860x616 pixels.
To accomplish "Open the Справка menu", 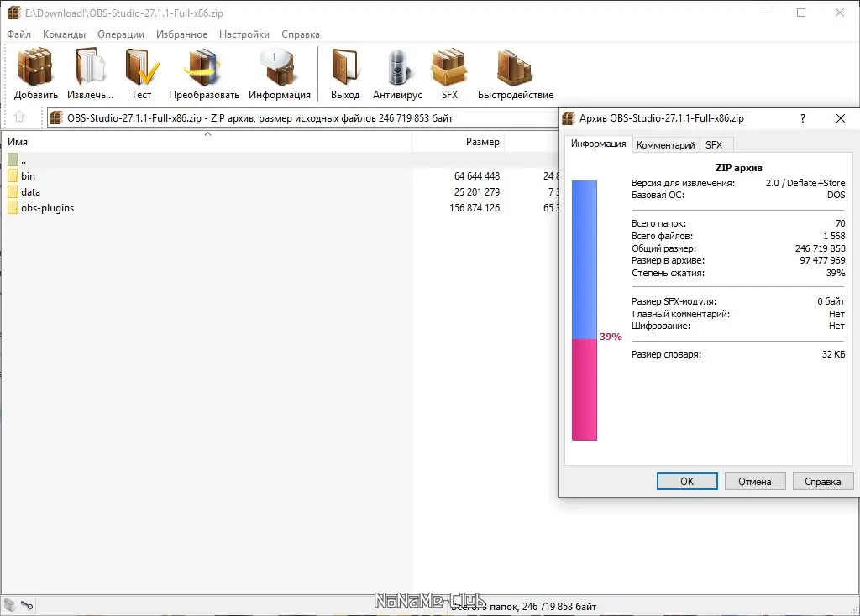I will (301, 34).
